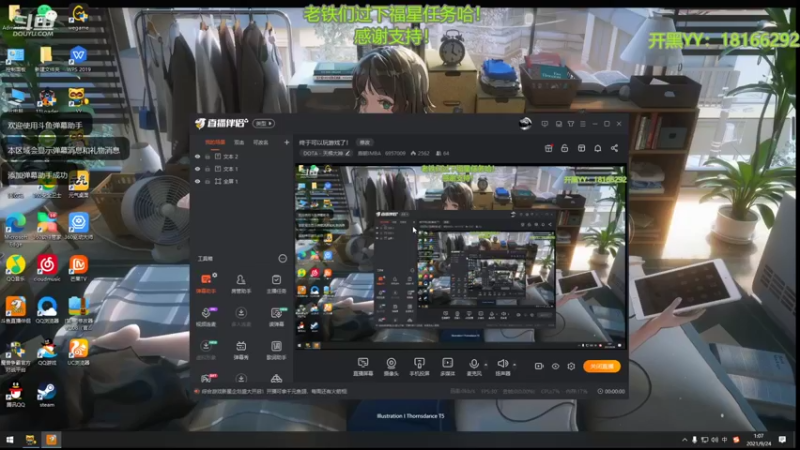Add a 手机投屏 phone cast source
This screenshot has width=800, height=450.
click(419, 366)
